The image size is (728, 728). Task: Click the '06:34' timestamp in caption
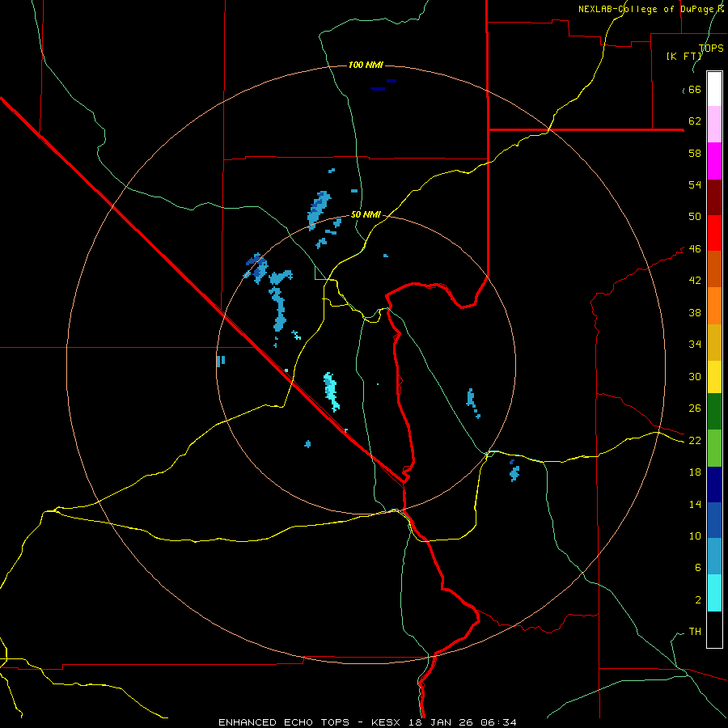pos(499,722)
